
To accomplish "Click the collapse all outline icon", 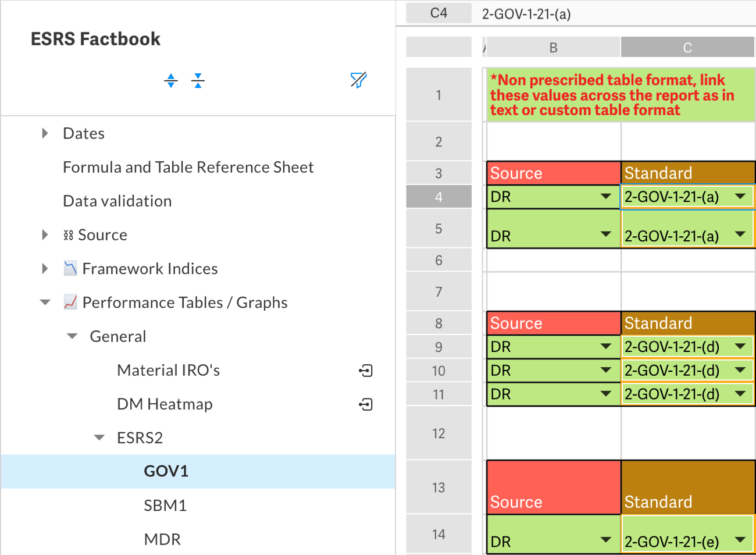I will coord(198,80).
